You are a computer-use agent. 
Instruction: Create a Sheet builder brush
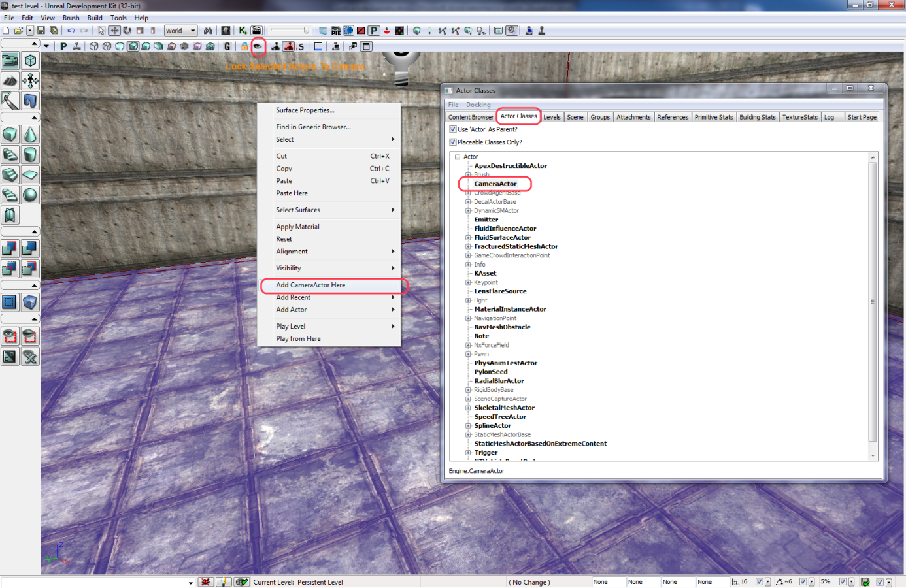tap(30, 175)
